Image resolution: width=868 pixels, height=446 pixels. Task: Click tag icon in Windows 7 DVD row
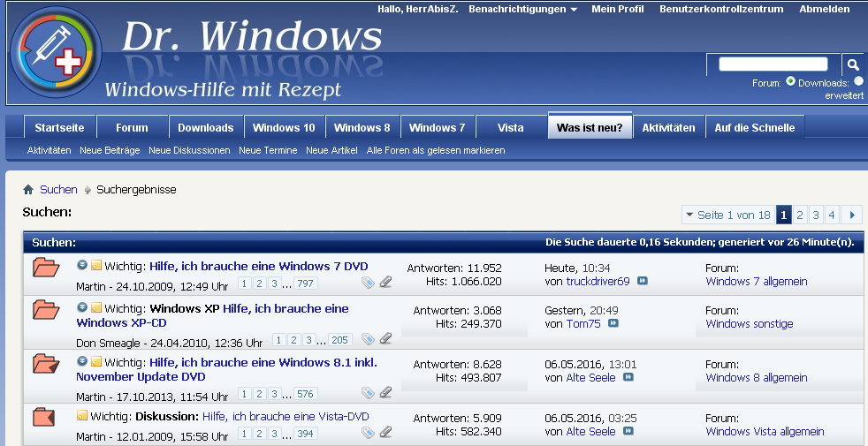tap(368, 283)
